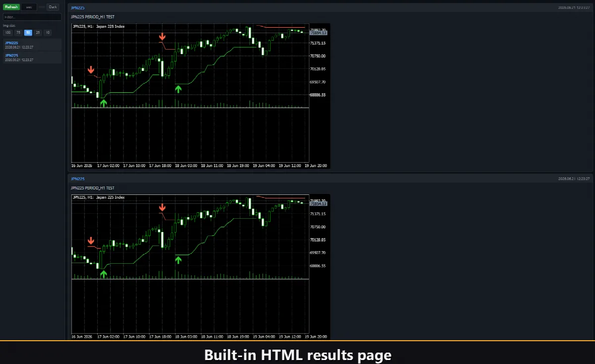Click the upper card's 12:23:27 timestamp
Viewport: 595px width, 364px height.
tap(574, 8)
